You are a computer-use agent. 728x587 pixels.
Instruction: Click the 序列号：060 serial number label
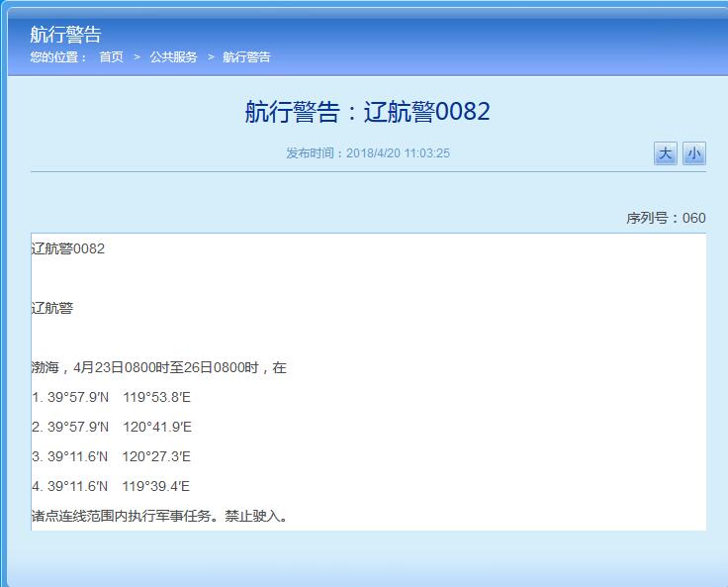click(666, 218)
